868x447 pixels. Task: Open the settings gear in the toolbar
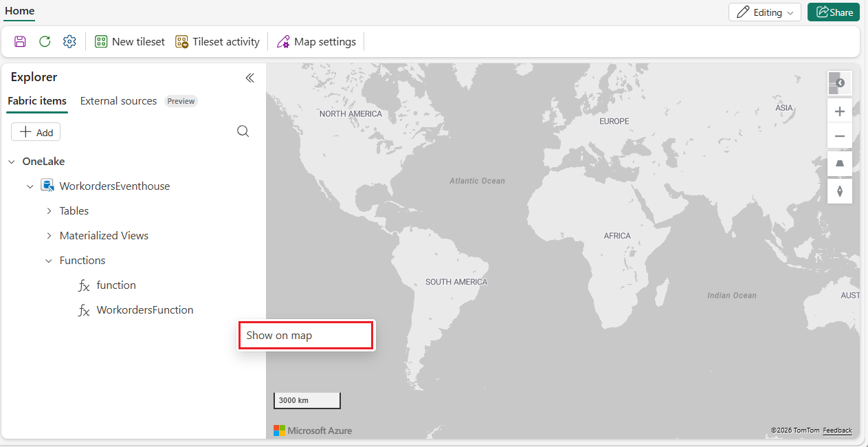coord(69,41)
